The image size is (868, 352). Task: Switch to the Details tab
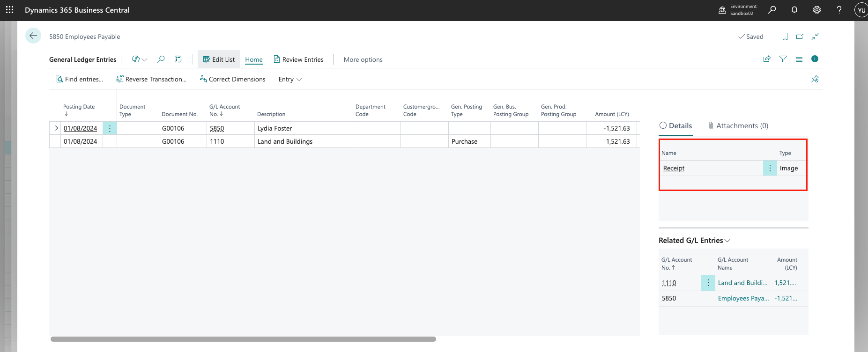(675, 125)
